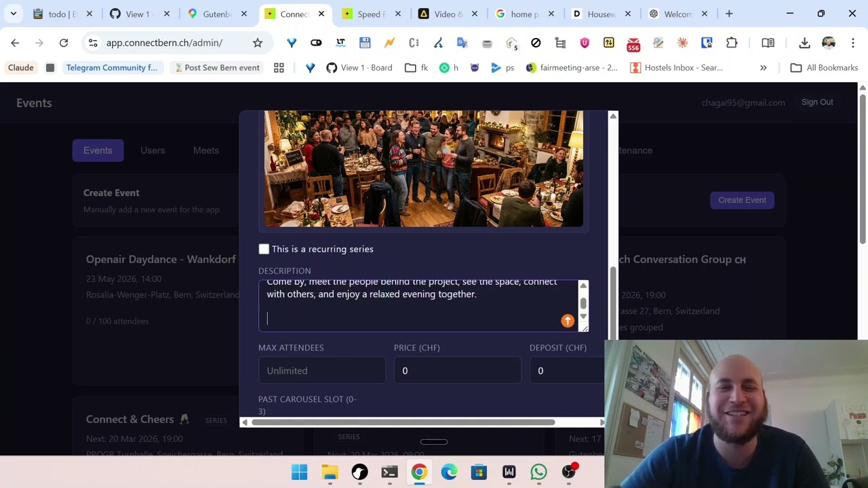Click the orange arrow icon in the description box
868x488 pixels.
point(568,321)
